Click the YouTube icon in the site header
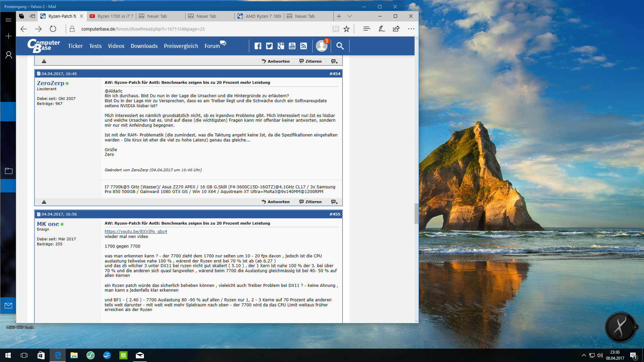This screenshot has width=644, height=362. pos(292,46)
